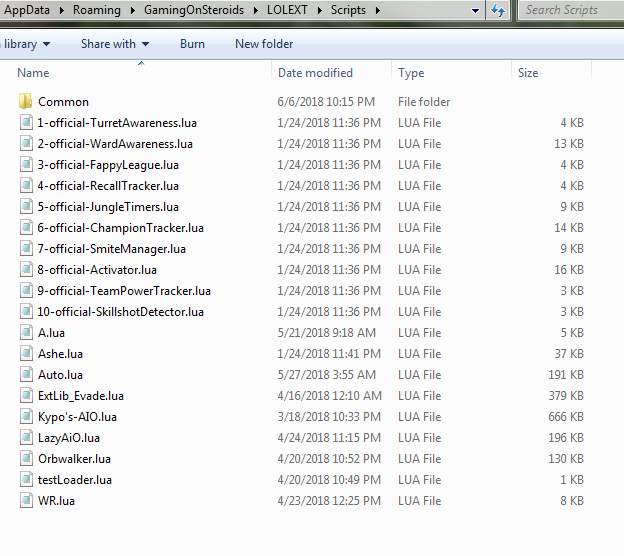The height and width of the screenshot is (556, 624).
Task: Click the 37 KB size cell
Action: pos(569,354)
